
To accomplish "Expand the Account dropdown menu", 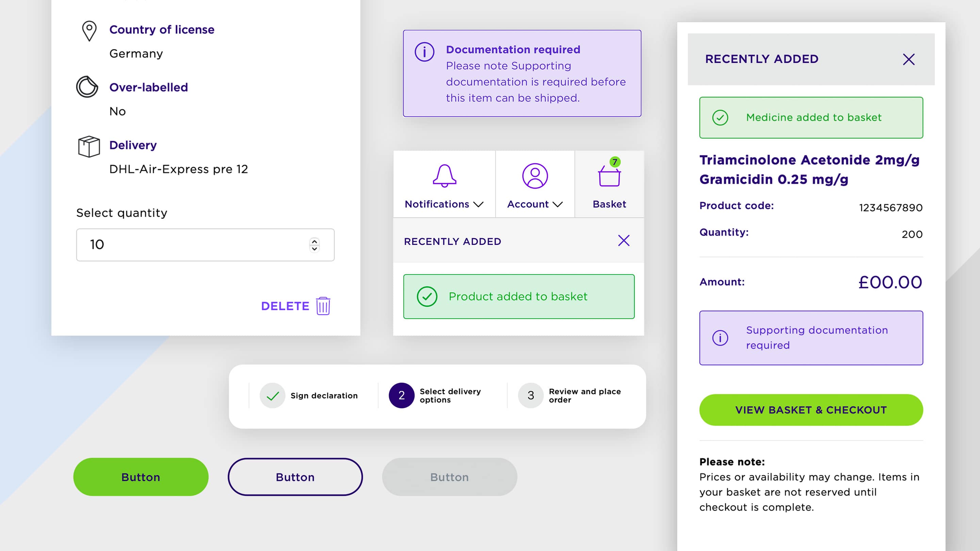I will (558, 204).
